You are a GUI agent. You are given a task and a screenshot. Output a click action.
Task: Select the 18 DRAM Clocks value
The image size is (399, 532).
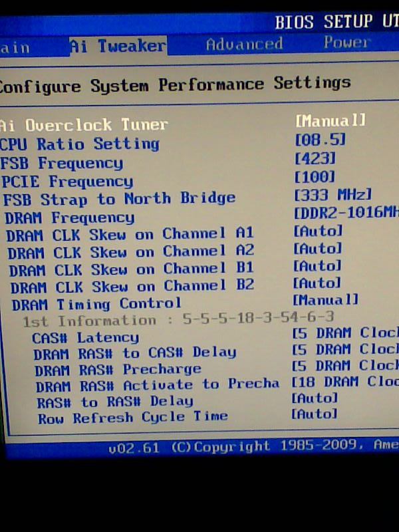tap(345, 382)
